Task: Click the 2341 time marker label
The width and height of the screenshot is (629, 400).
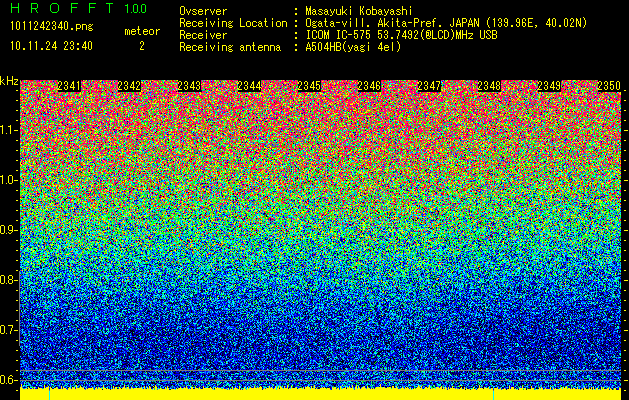Action: tap(69, 86)
